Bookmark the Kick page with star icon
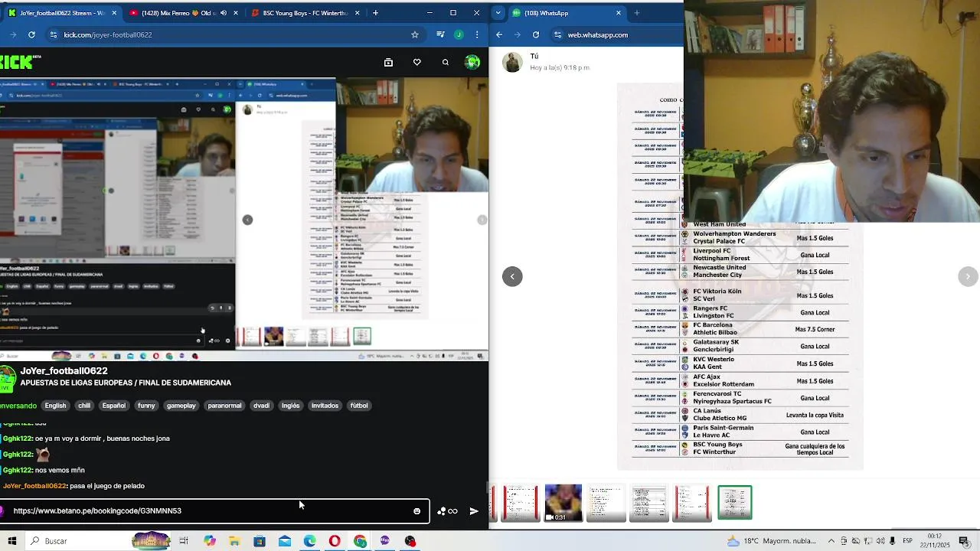Screen dimensions: 980x551 pyautogui.click(x=415, y=34)
